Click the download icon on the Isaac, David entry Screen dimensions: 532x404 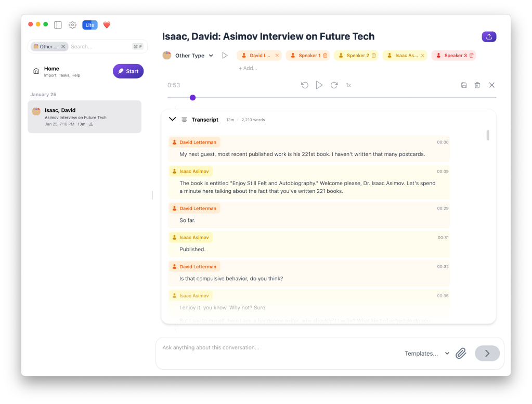coord(91,124)
